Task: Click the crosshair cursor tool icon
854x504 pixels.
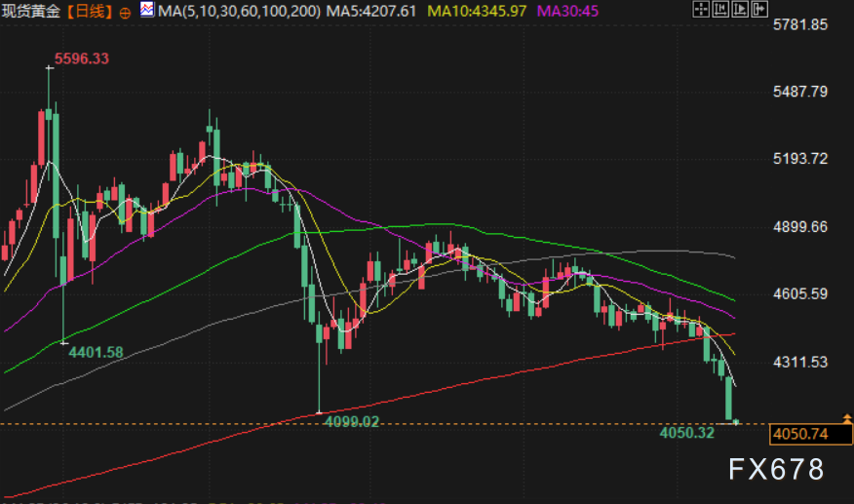Action: tap(701, 10)
